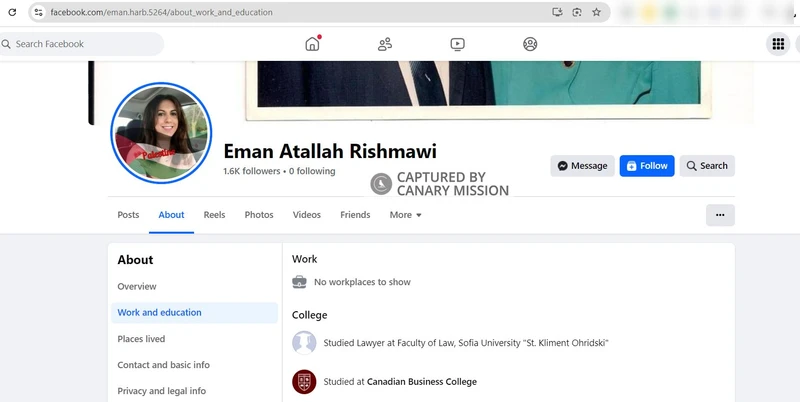Click the Sofia University graduation icon
Image resolution: width=800 pixels, height=402 pixels.
tap(304, 343)
